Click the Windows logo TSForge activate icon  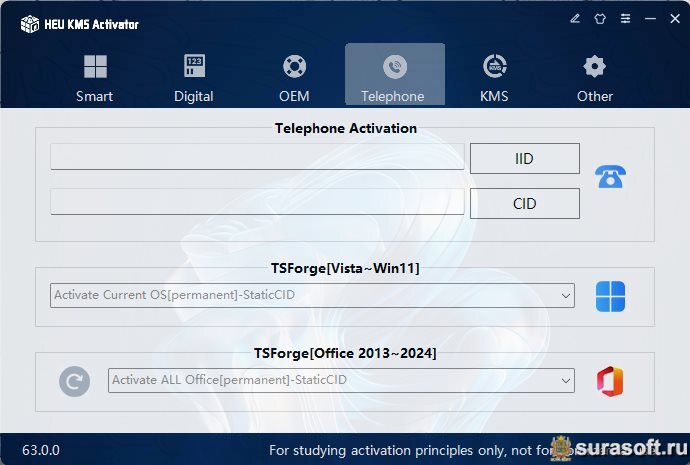pyautogui.click(x=610, y=296)
